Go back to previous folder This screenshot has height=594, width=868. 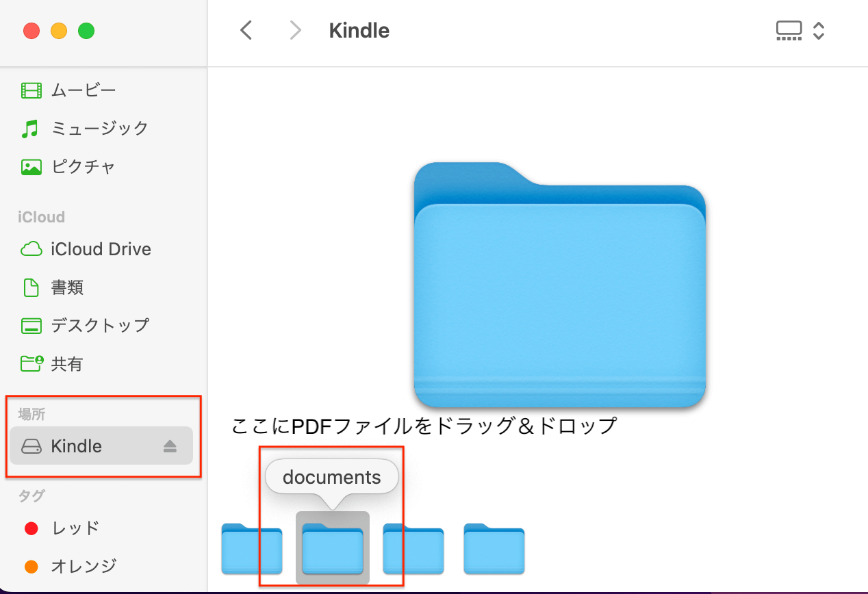click(246, 31)
